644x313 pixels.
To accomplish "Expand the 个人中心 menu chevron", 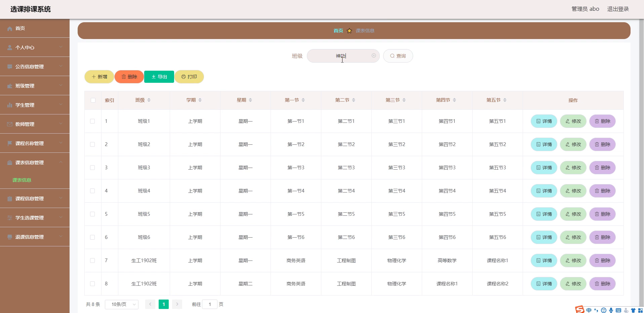I will [61, 47].
